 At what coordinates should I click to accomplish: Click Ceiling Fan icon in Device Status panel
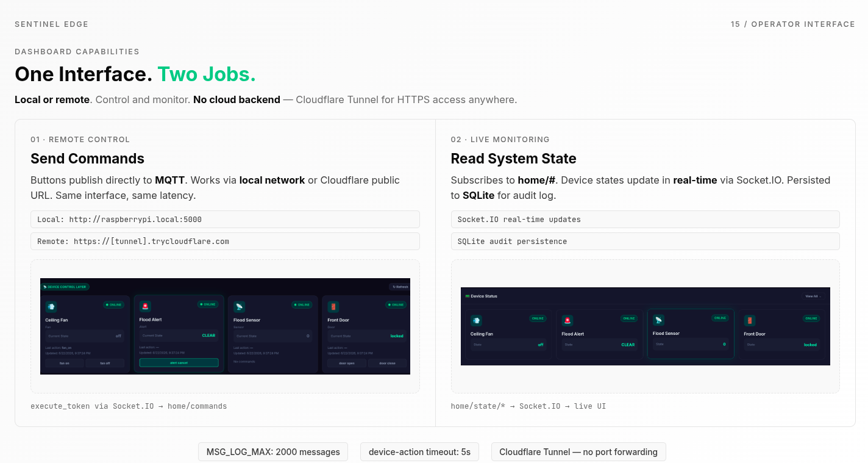tap(476, 320)
